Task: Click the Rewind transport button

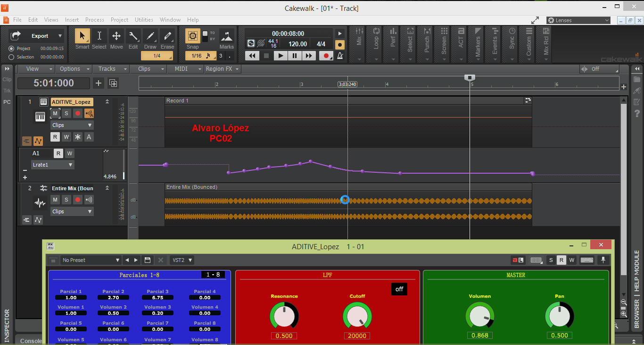Action: click(252, 56)
